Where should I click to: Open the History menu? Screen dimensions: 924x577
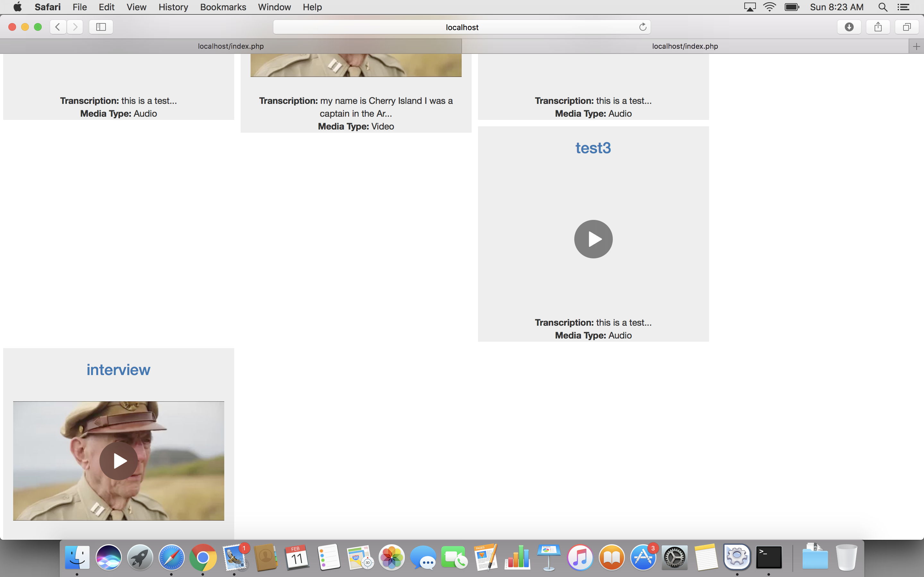173,7
